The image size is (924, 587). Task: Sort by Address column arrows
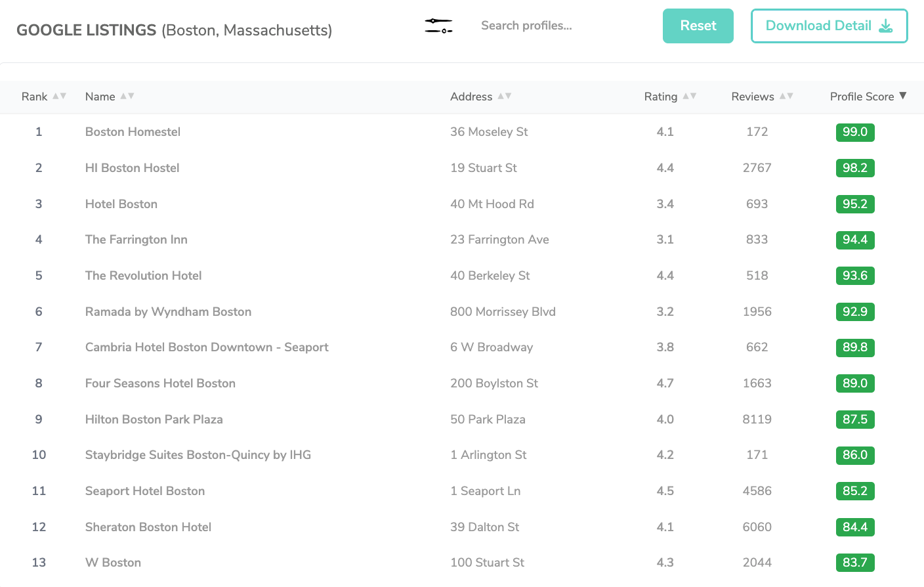tap(504, 96)
